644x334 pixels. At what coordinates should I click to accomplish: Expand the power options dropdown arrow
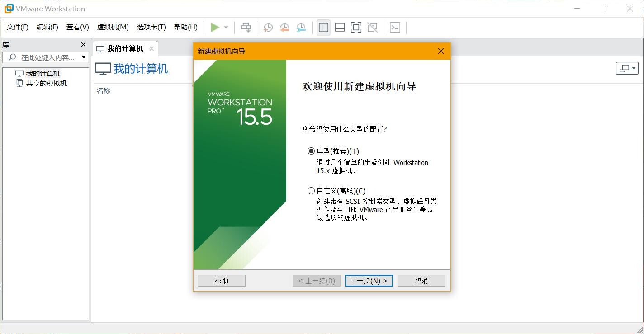pos(226,28)
